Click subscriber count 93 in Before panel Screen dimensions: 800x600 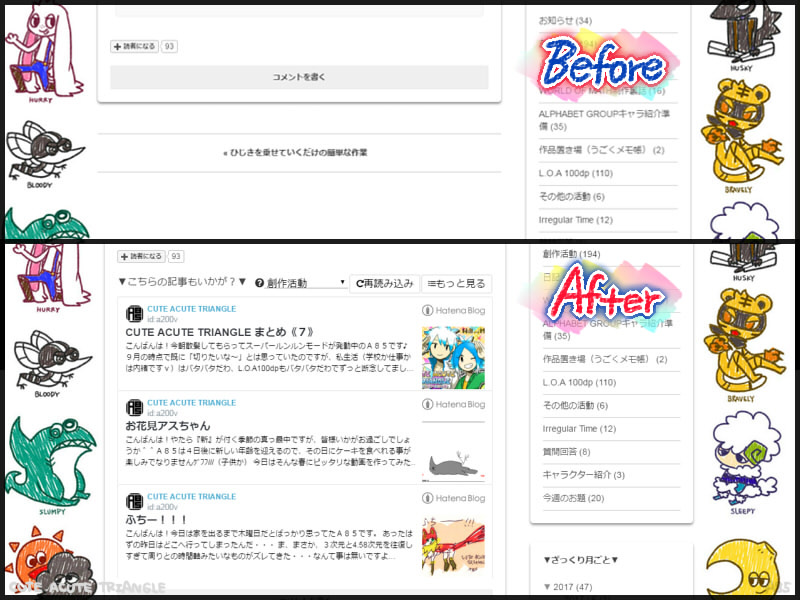coord(169,46)
